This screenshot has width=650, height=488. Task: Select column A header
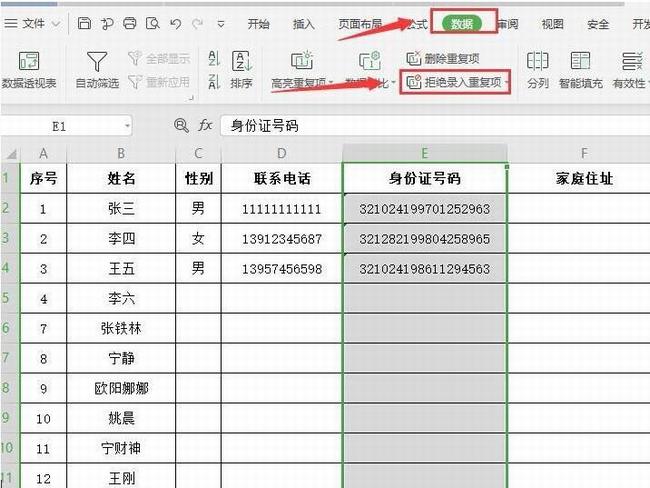pyautogui.click(x=43, y=153)
